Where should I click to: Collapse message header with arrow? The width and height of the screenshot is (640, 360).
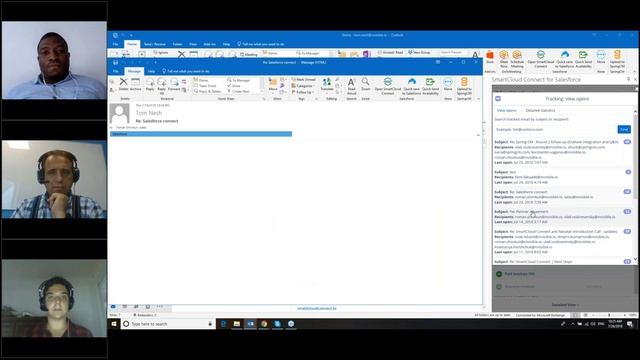click(478, 135)
